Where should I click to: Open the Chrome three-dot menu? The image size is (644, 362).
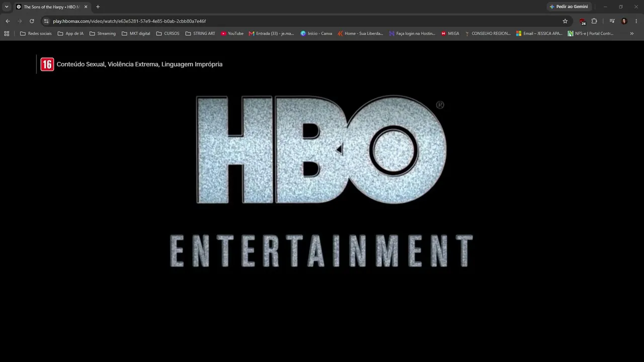click(636, 21)
